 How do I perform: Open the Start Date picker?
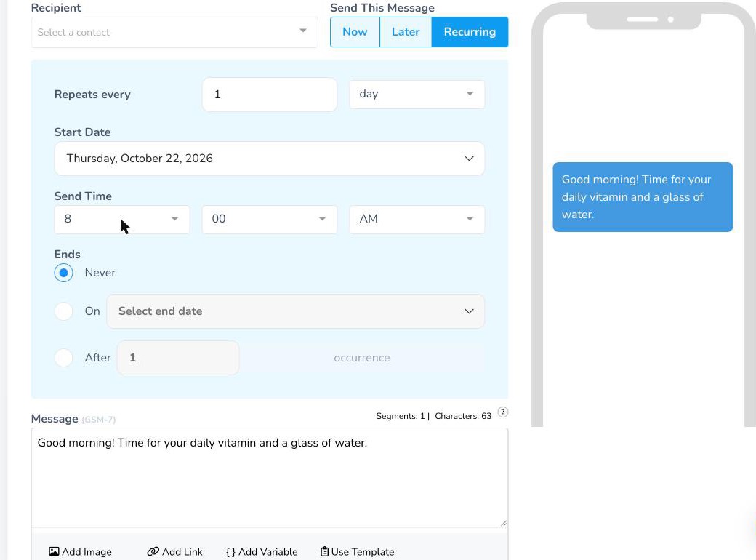tap(270, 159)
